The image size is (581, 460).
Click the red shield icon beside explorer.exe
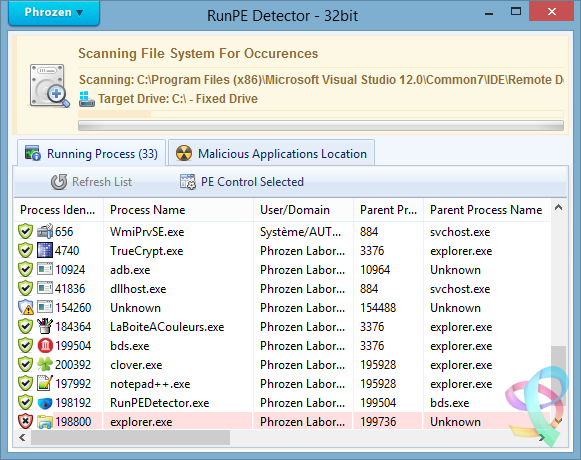tap(25, 421)
